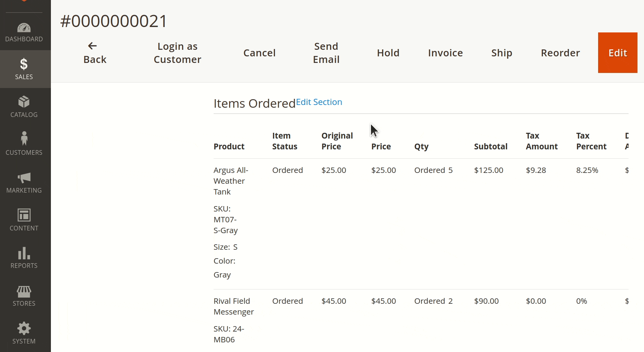Open the Stores configuration icon
The height and width of the screenshot is (352, 644).
click(x=24, y=295)
